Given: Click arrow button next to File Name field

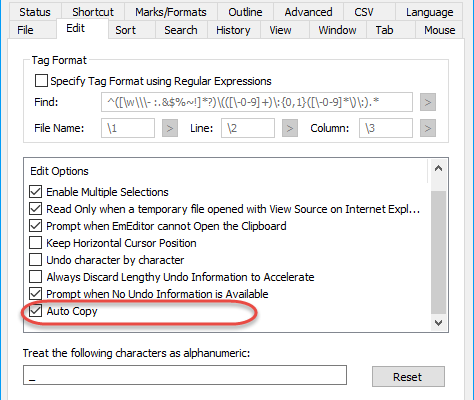Looking at the screenshot, I should click(x=170, y=128).
